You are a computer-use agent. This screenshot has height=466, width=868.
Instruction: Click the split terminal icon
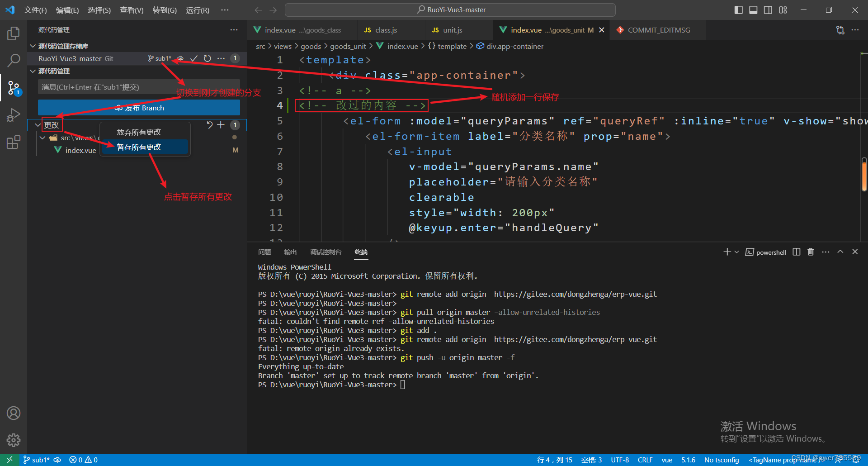[x=797, y=252]
